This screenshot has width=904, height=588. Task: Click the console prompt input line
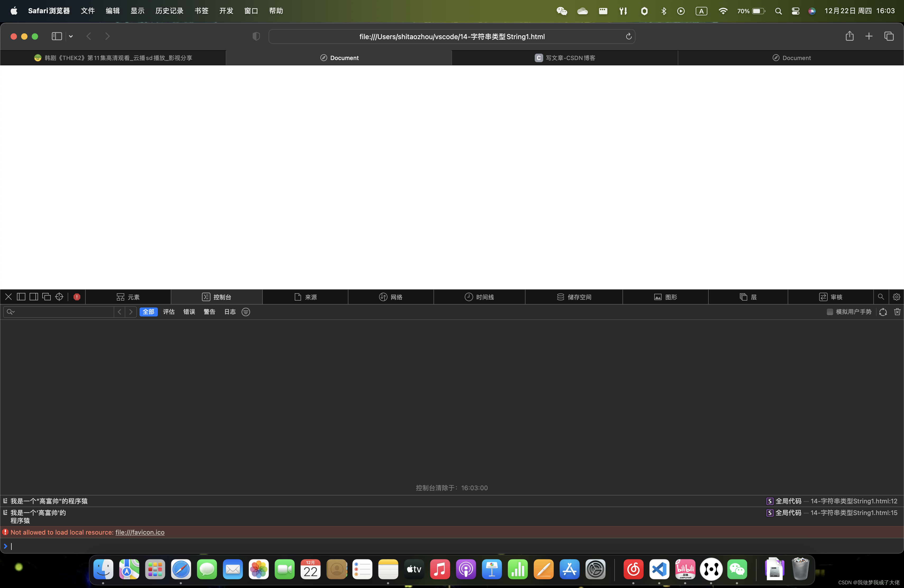tap(452, 546)
